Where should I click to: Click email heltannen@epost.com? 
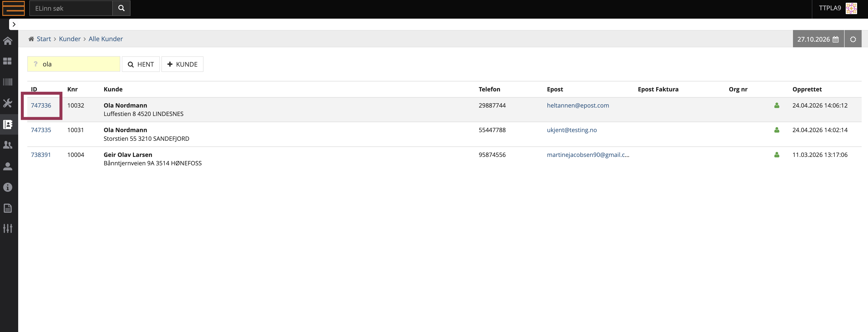[578, 106]
